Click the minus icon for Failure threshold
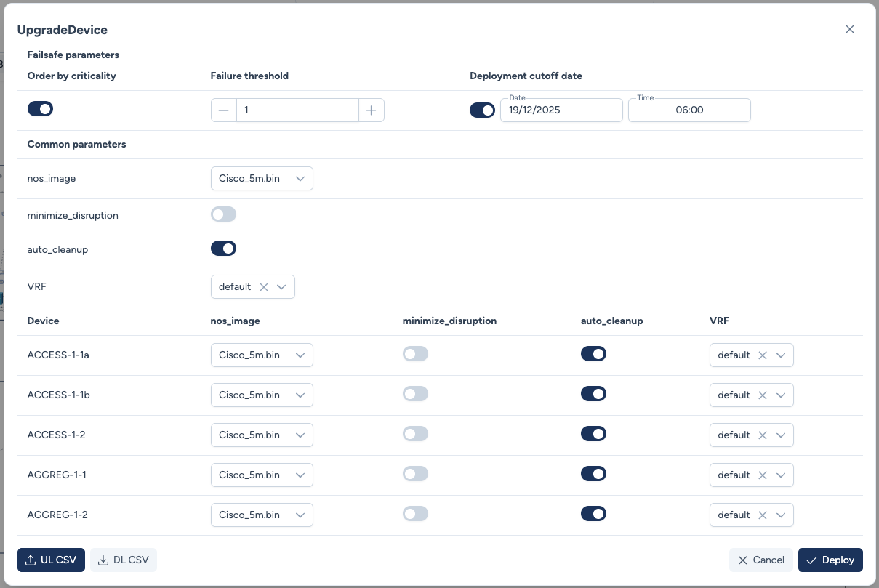Screen dimensions: 879x588 point(224,110)
